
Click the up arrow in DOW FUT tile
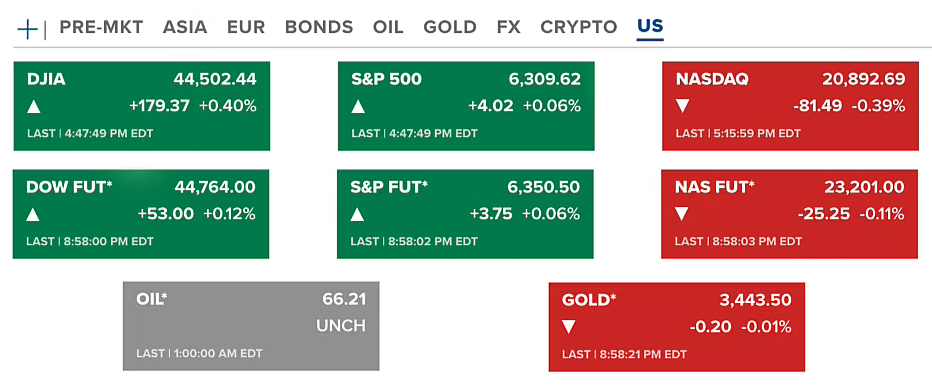[33, 215]
